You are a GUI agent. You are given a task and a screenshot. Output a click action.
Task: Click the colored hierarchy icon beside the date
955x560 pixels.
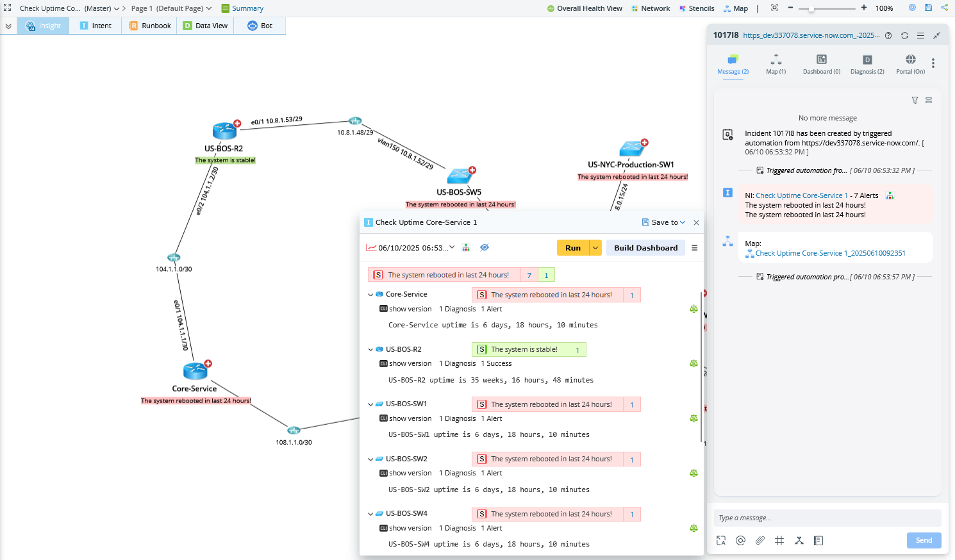click(466, 247)
